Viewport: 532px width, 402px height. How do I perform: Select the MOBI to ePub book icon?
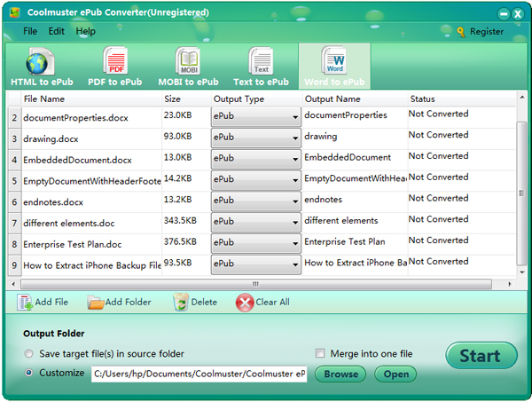188,61
